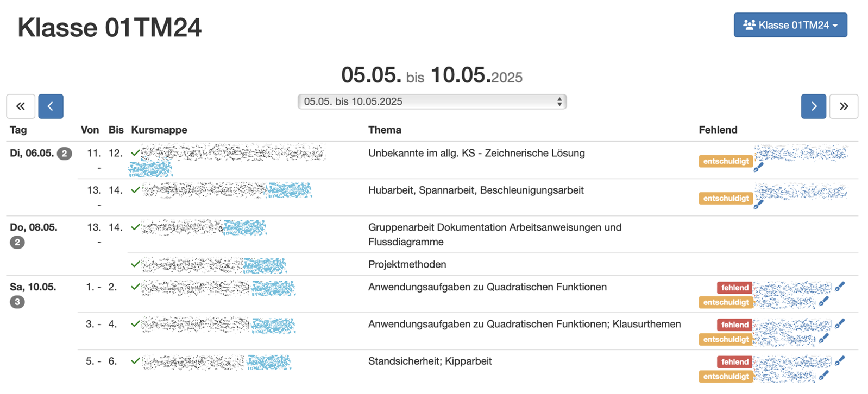Click checkmark for Sa 1.-2. lesson

click(135, 287)
